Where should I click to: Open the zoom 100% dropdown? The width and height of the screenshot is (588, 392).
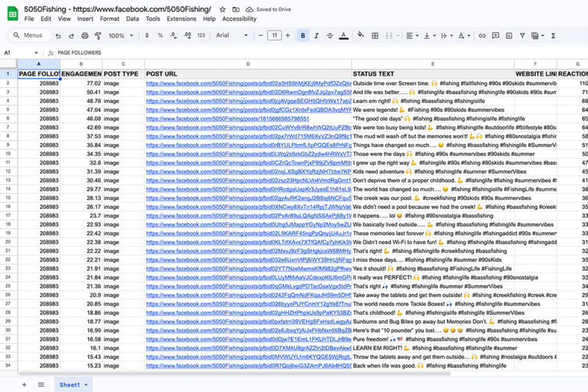120,35
